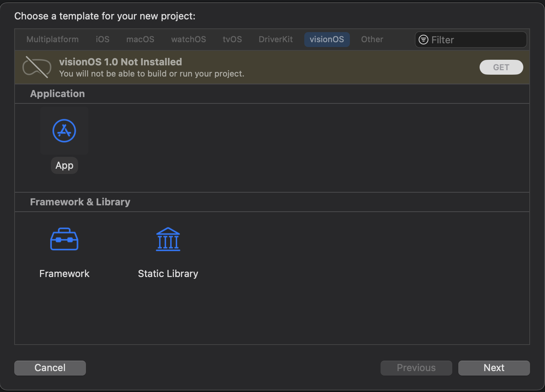Viewport: 545px width, 392px height.
Task: Click "visionOS 1.0 Not Installed" heading
Action: [x=120, y=62]
